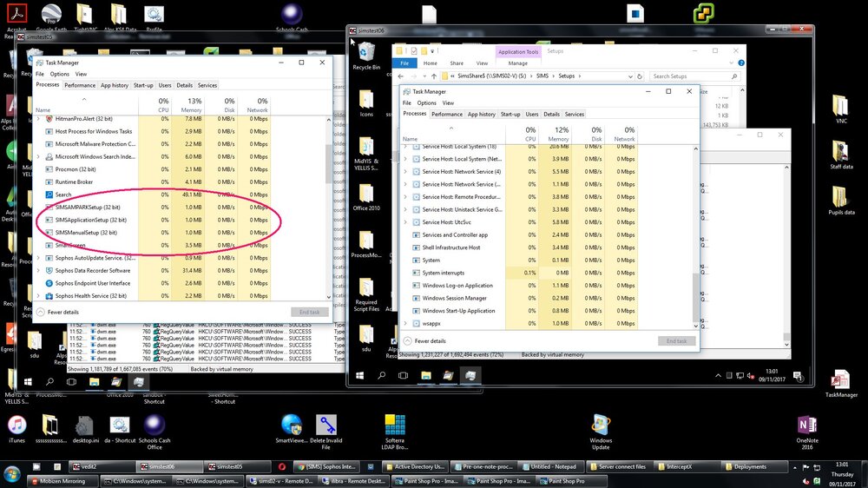Open the VNC folder on the desktop
Image resolution: width=868 pixels, height=488 pixels.
[841, 109]
